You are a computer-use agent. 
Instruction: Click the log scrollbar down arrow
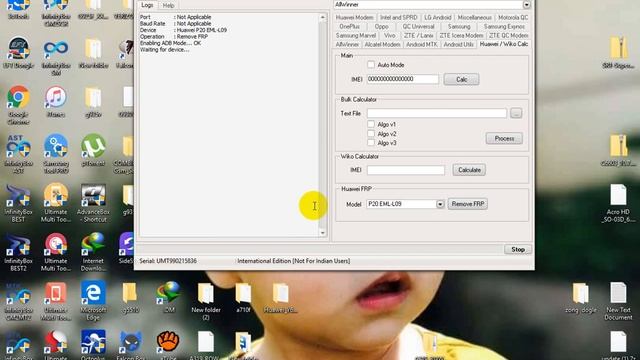tap(322, 233)
